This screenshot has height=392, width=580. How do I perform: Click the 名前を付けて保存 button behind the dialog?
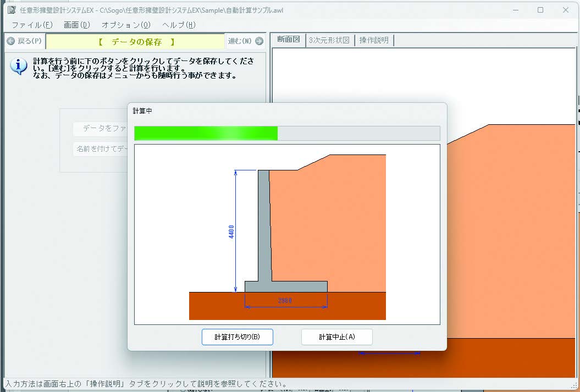[101, 148]
